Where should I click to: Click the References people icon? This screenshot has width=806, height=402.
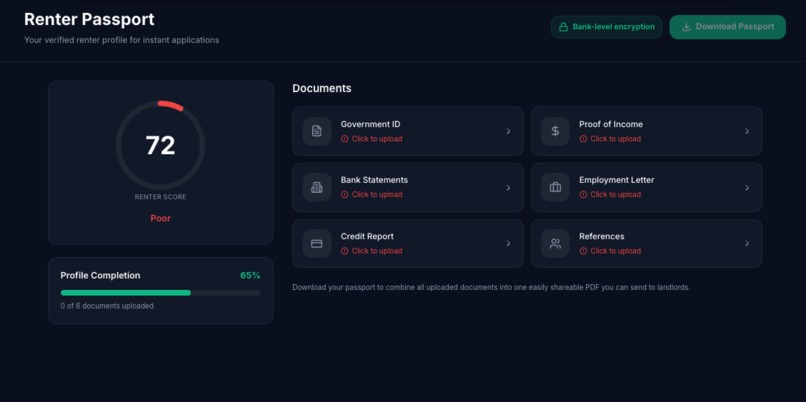tap(555, 243)
